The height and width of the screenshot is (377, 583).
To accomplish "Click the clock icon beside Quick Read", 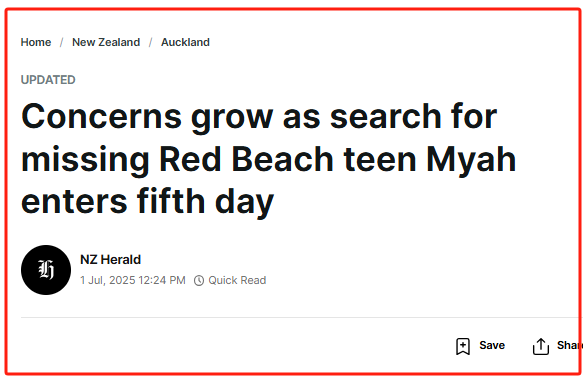I will [x=199, y=280].
